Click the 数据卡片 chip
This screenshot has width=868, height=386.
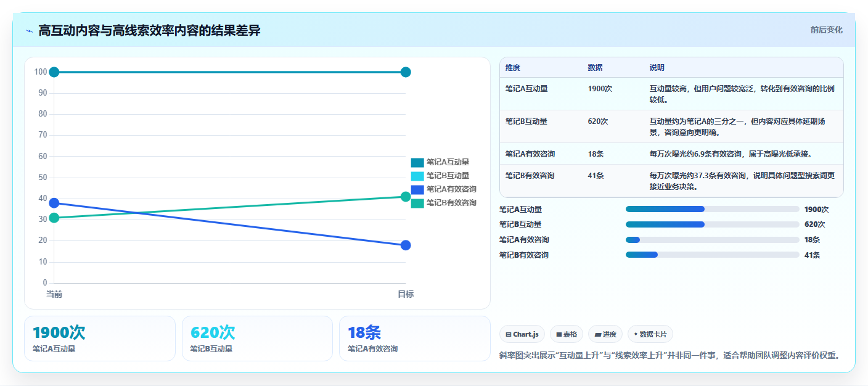coord(650,334)
